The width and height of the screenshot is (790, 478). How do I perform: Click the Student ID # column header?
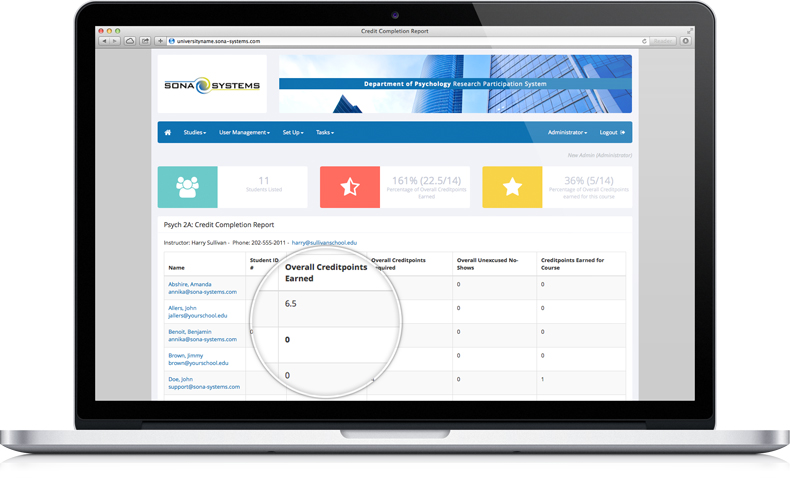pyautogui.click(x=264, y=264)
